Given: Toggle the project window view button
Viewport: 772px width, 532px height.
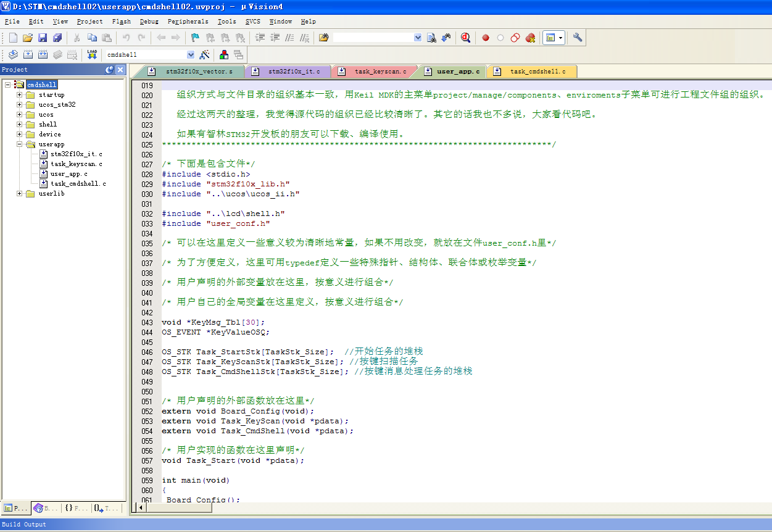Looking at the screenshot, I should [550, 38].
